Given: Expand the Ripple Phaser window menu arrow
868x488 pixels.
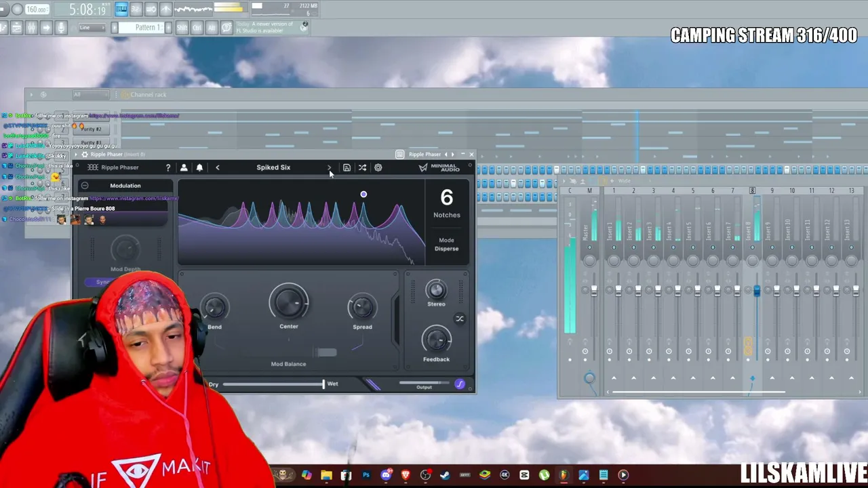Looking at the screenshot, I should 77,155.
